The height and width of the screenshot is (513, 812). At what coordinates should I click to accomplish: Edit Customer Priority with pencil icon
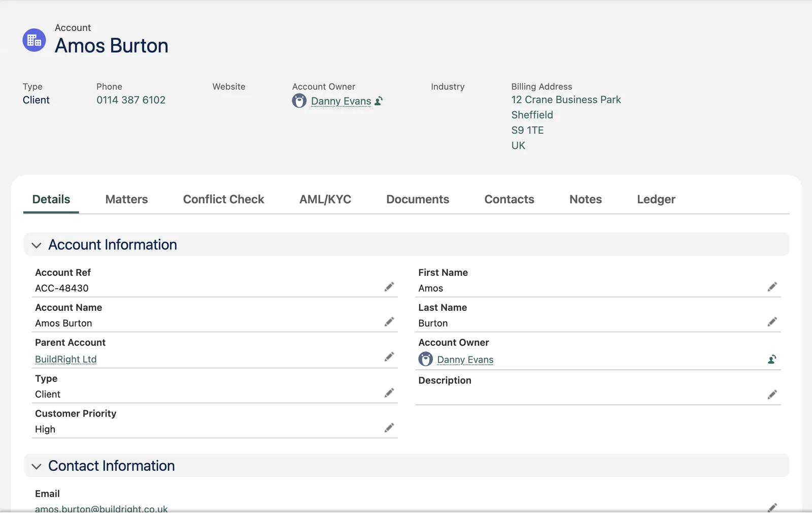point(389,428)
